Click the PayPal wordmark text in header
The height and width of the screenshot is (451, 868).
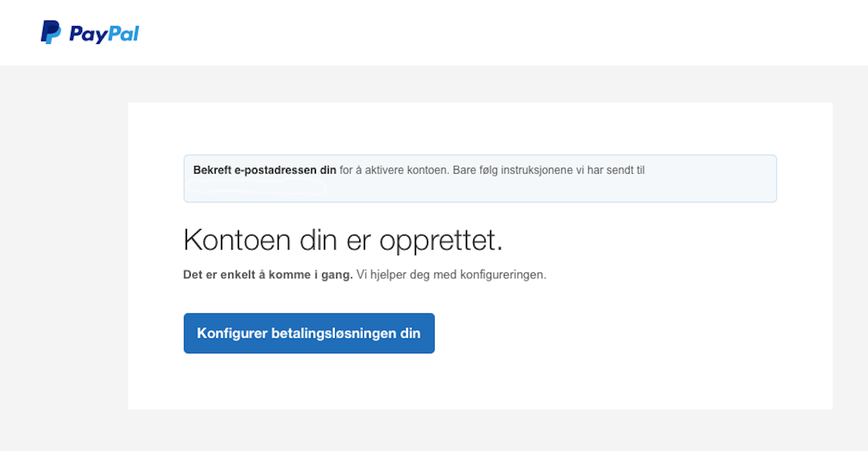click(104, 34)
